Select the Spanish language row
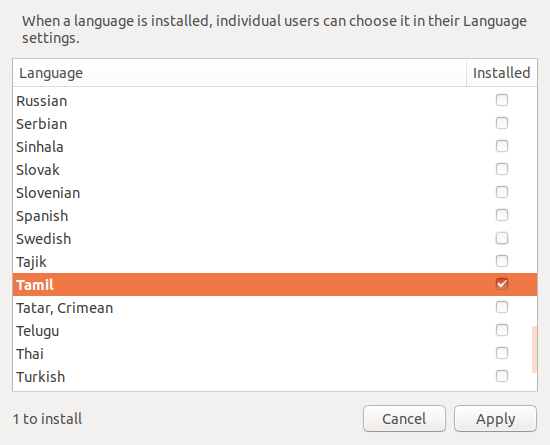Image resolution: width=550 pixels, height=445 pixels. 275,216
